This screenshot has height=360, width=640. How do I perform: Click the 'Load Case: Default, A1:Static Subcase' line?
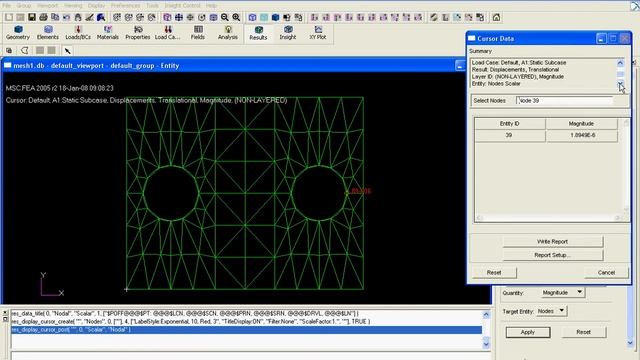point(519,62)
